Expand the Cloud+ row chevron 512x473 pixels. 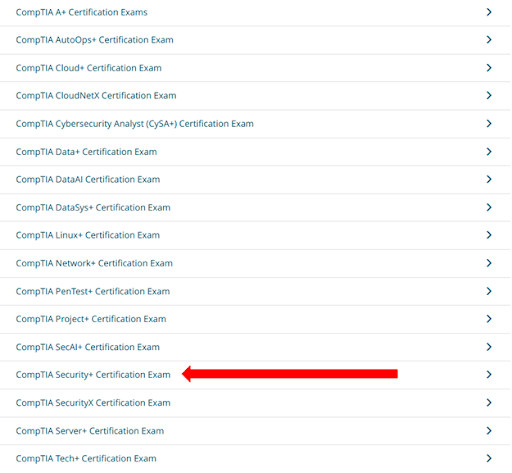pyautogui.click(x=489, y=68)
